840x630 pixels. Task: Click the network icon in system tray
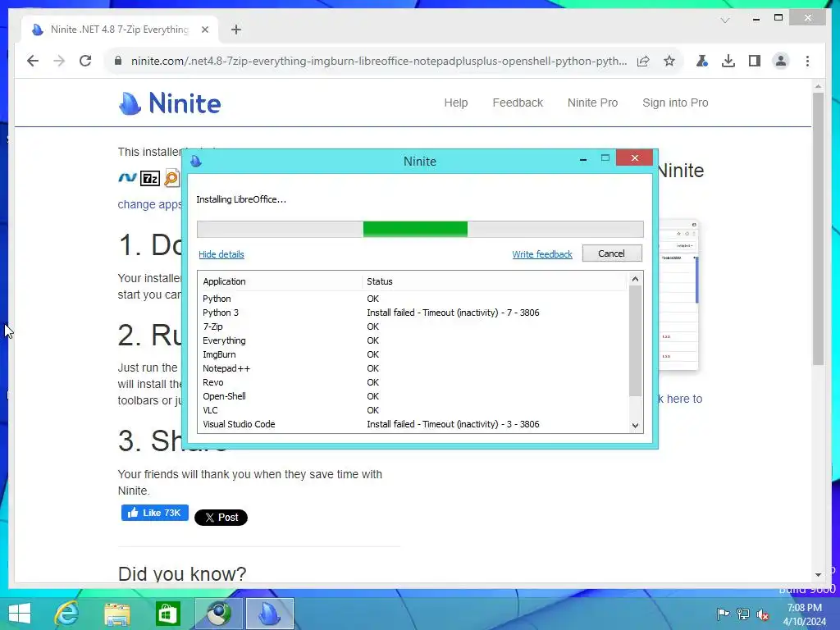click(743, 614)
